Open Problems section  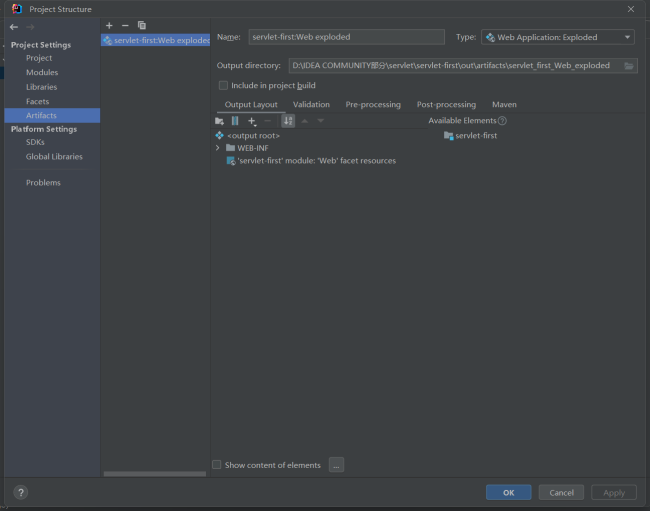click(x=43, y=183)
